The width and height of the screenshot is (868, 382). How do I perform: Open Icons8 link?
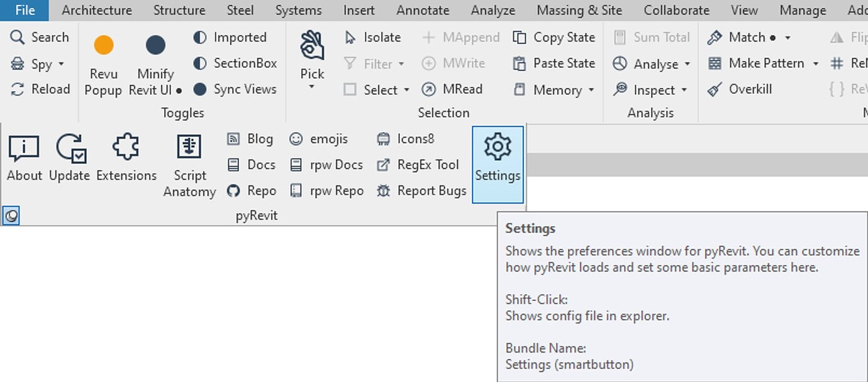pos(405,139)
